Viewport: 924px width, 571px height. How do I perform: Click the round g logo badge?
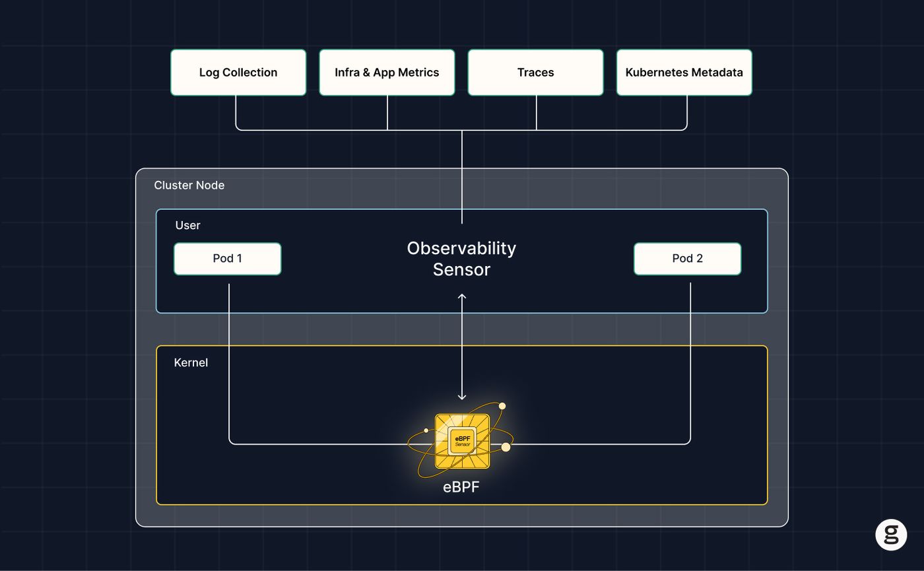point(891,535)
